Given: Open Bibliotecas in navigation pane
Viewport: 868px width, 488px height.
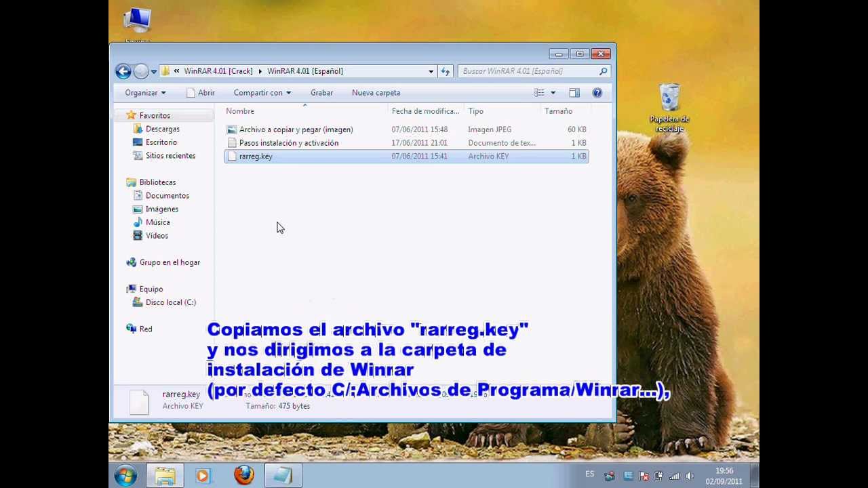Looking at the screenshot, I should [157, 182].
